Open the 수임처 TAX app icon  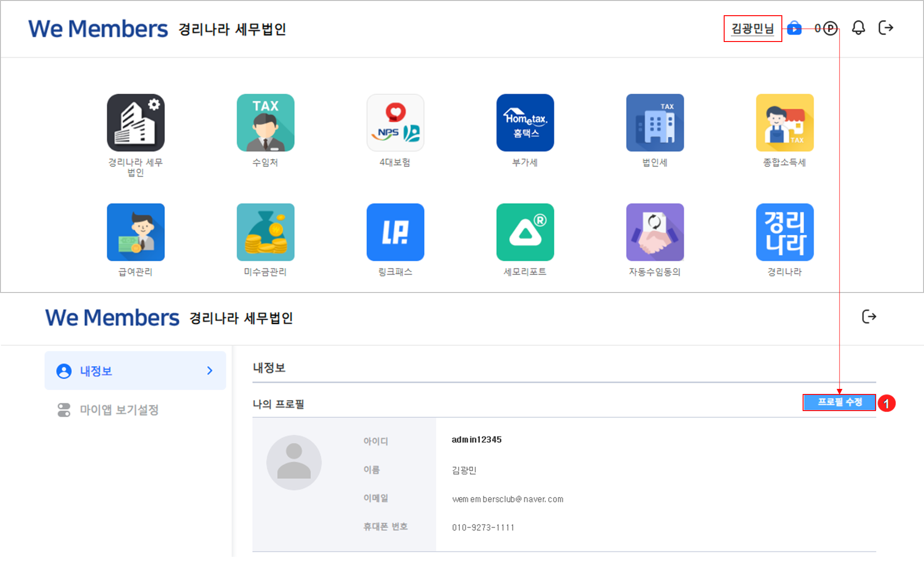(x=265, y=123)
